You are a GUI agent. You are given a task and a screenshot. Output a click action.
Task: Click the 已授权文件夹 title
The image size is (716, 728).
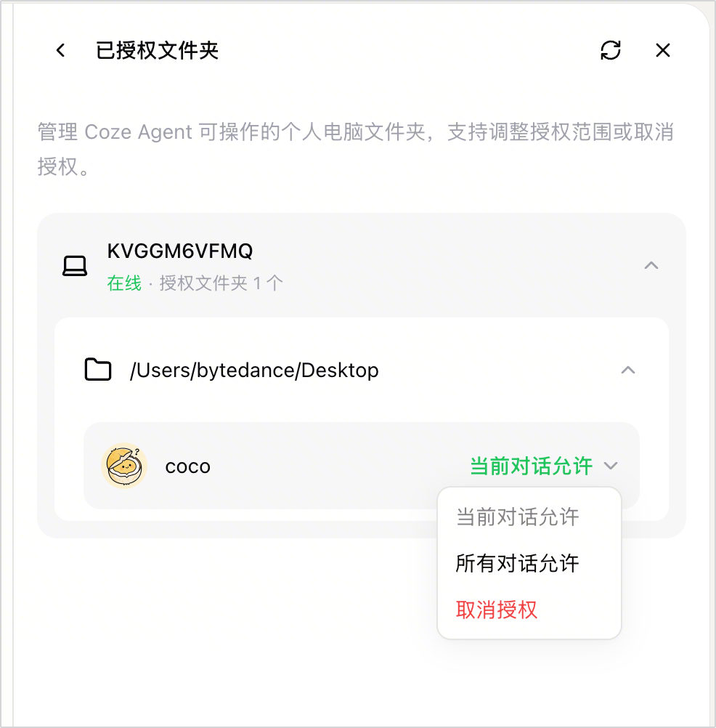pos(157,50)
